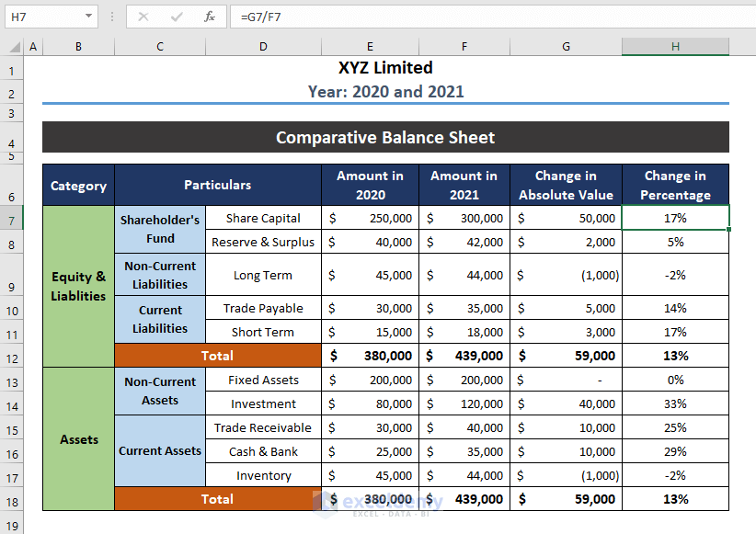Click the Insert Function fx icon
The height and width of the screenshot is (534, 756).
click(x=209, y=16)
